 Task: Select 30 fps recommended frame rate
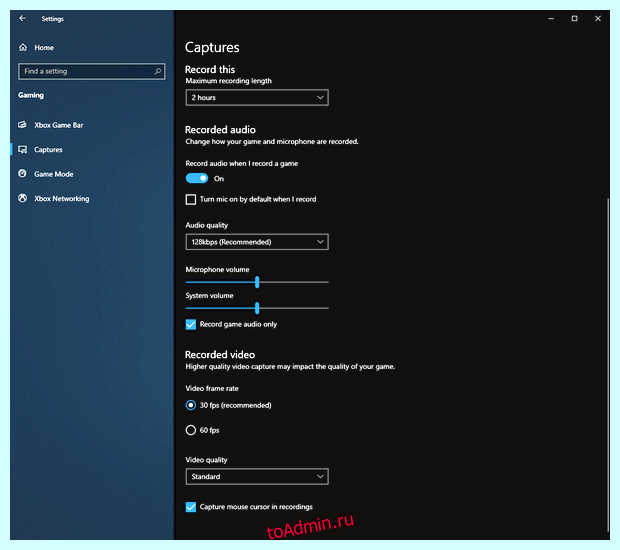[191, 405]
